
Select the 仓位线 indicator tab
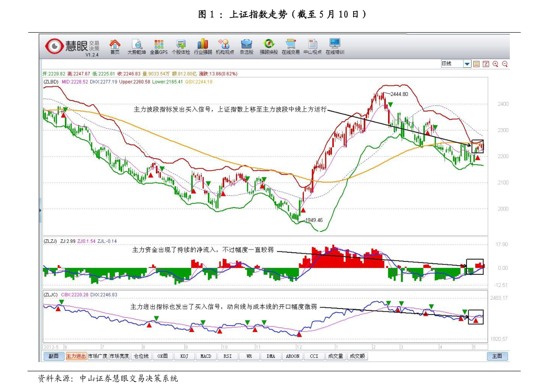(141, 356)
